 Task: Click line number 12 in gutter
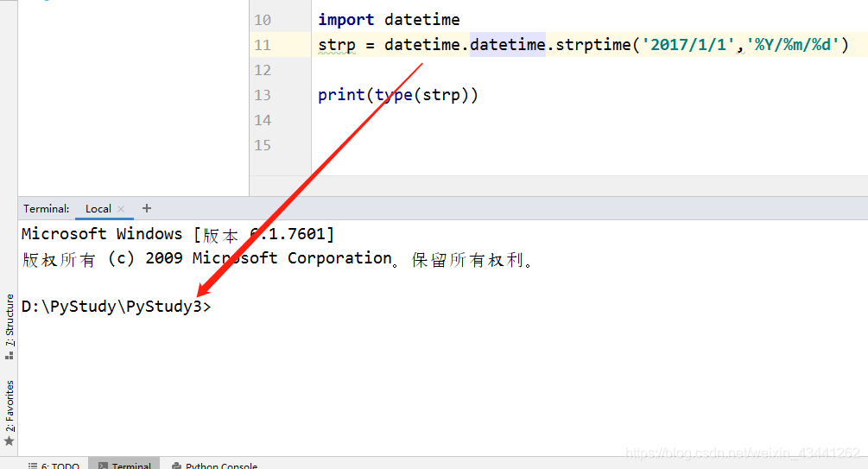pyautogui.click(x=263, y=70)
